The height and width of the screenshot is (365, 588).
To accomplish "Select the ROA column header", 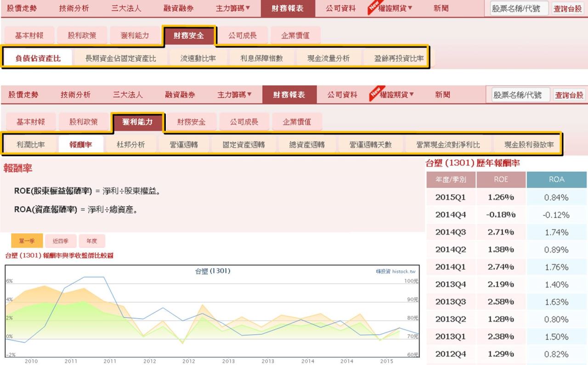I will [556, 180].
